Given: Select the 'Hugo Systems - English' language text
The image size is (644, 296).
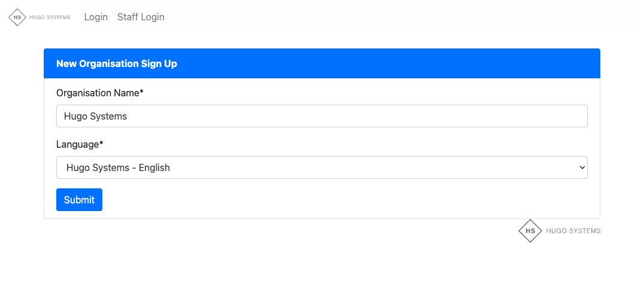Looking at the screenshot, I should point(119,168).
